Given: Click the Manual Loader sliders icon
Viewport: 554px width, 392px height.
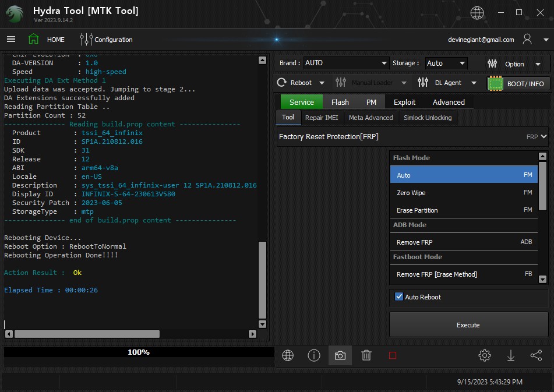Looking at the screenshot, I should tap(341, 83).
